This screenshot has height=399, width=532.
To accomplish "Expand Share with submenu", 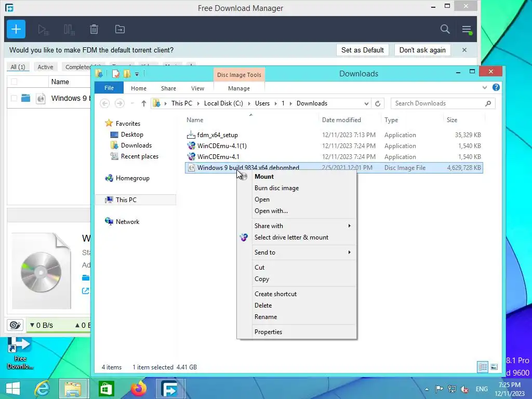I will (297, 226).
